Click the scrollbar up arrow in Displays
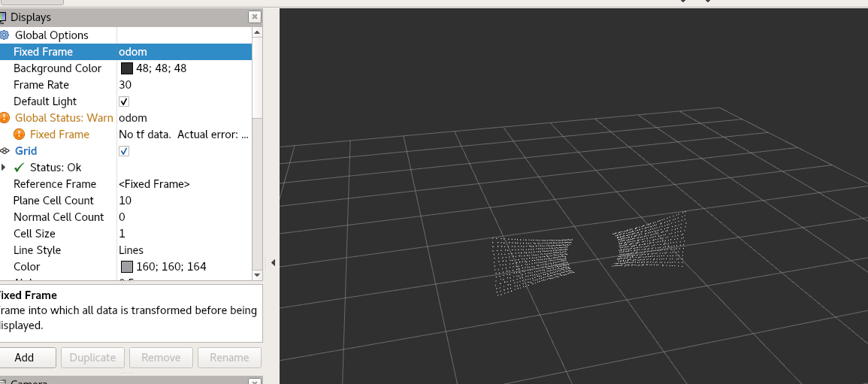 [257, 32]
